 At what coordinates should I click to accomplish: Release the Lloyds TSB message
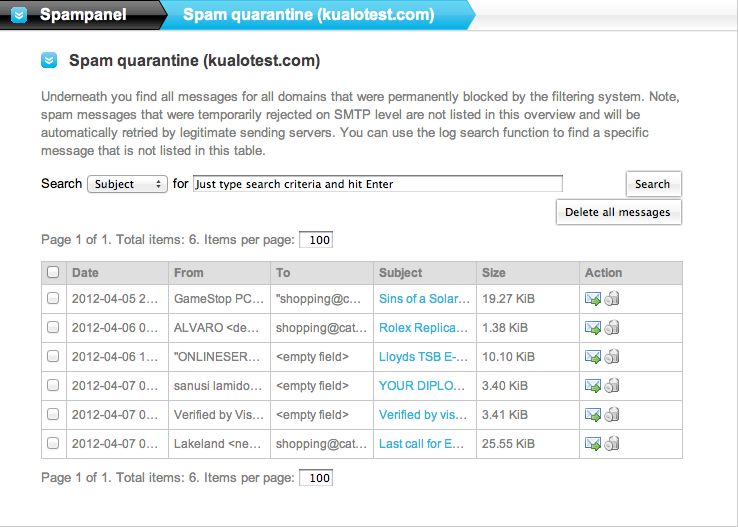[593, 357]
